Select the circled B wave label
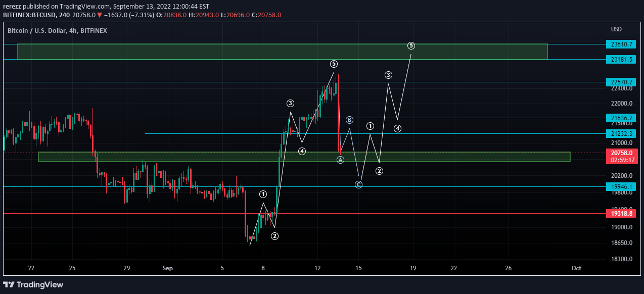The height and width of the screenshot is (294, 644). tap(349, 120)
